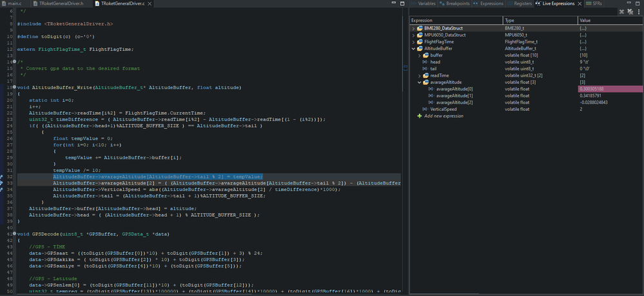Expand the readTime array node
Viewport: 644px width, 296px height.
(x=418, y=75)
